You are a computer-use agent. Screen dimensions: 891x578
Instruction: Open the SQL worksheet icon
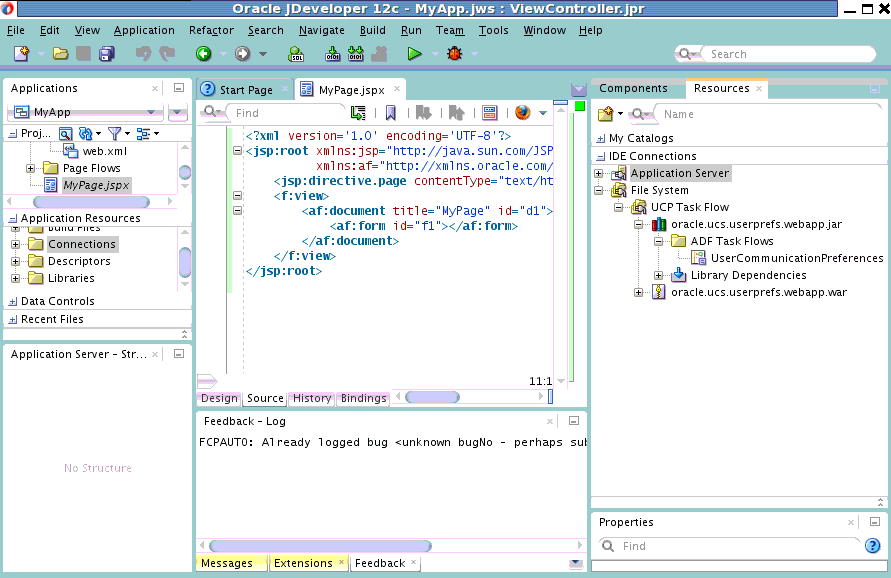coord(295,54)
